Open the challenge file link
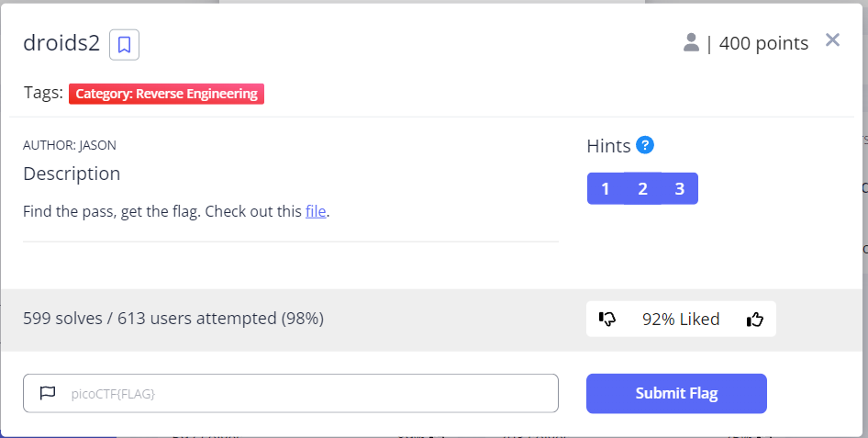Image resolution: width=868 pixels, height=438 pixels. coord(316,211)
